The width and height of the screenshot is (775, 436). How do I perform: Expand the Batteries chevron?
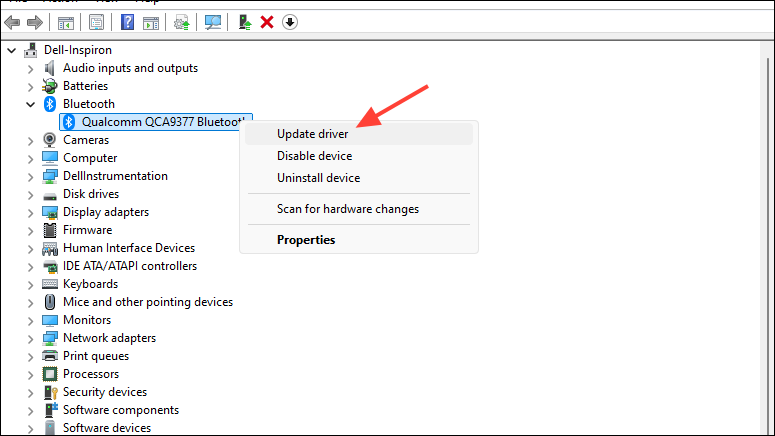31,87
